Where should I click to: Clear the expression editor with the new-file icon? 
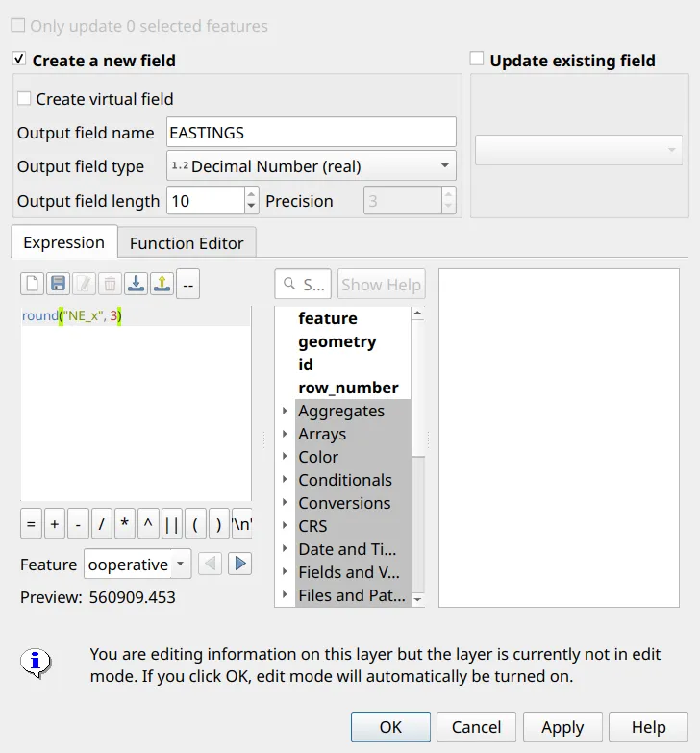tap(32, 284)
